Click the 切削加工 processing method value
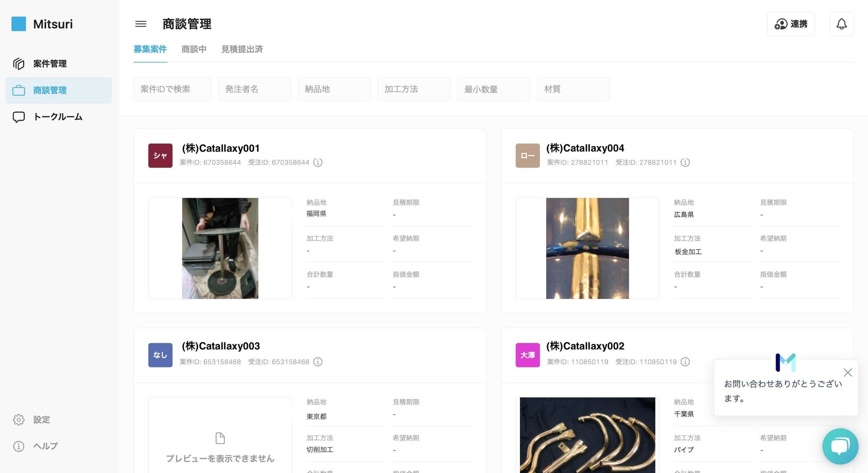This screenshot has height=473, width=868. coord(320,450)
